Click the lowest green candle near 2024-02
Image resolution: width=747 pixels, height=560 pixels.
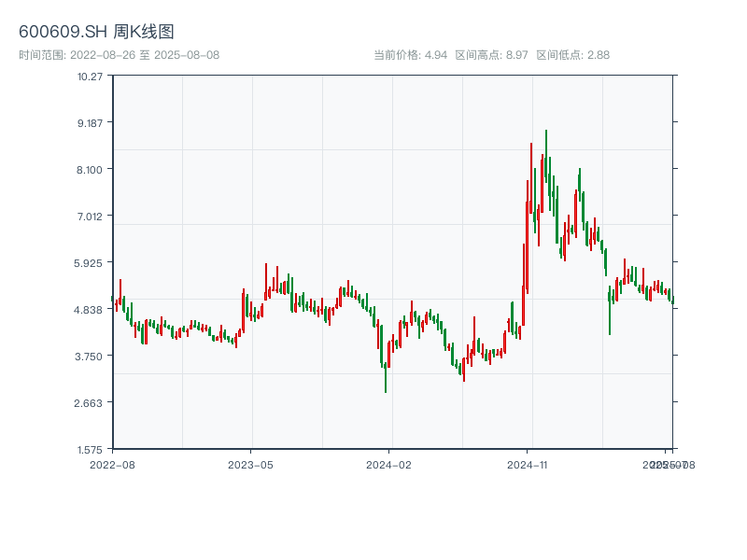386,377
